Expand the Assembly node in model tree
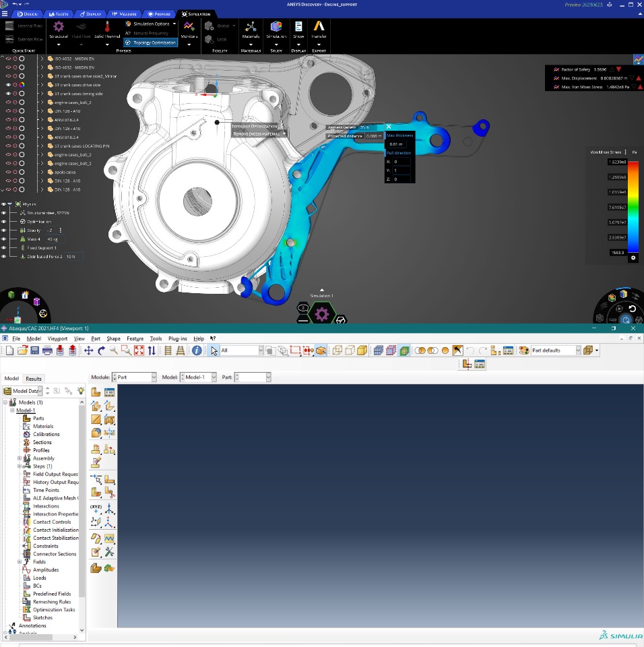The height and width of the screenshot is (647, 644). coord(20,458)
